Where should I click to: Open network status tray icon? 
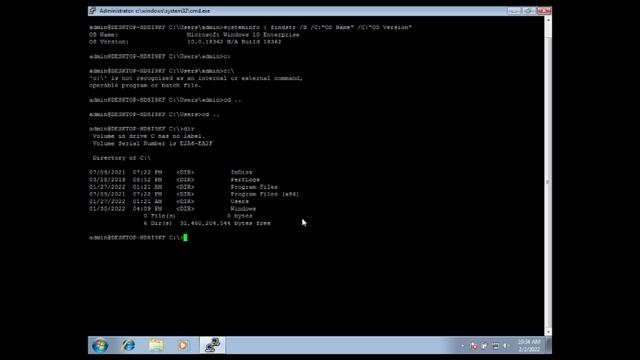pyautogui.click(x=496, y=346)
